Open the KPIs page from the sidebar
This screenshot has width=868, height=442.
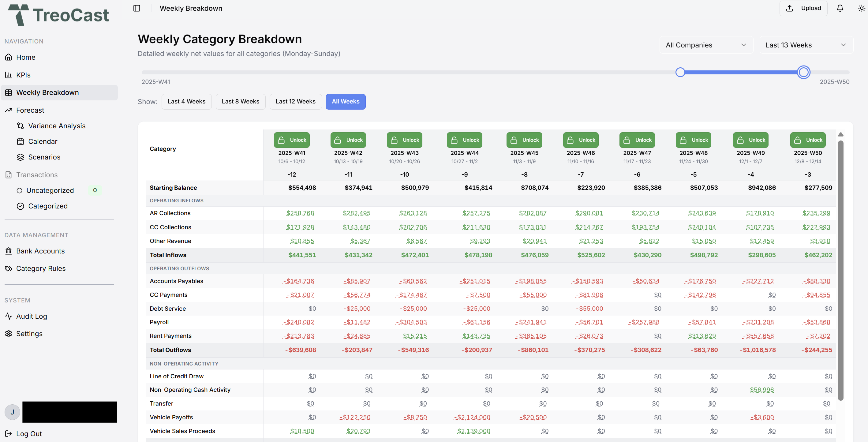click(23, 74)
